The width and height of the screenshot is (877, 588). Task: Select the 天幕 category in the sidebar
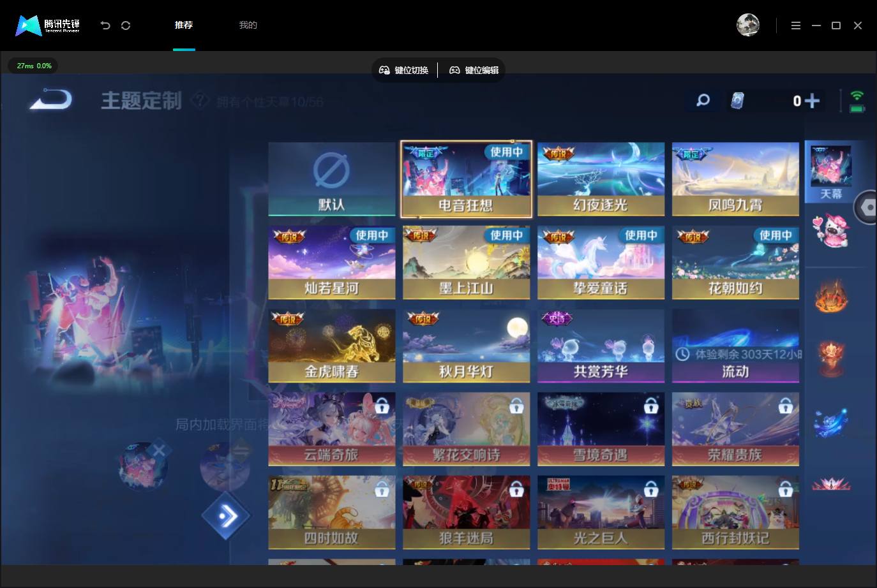pyautogui.click(x=830, y=172)
